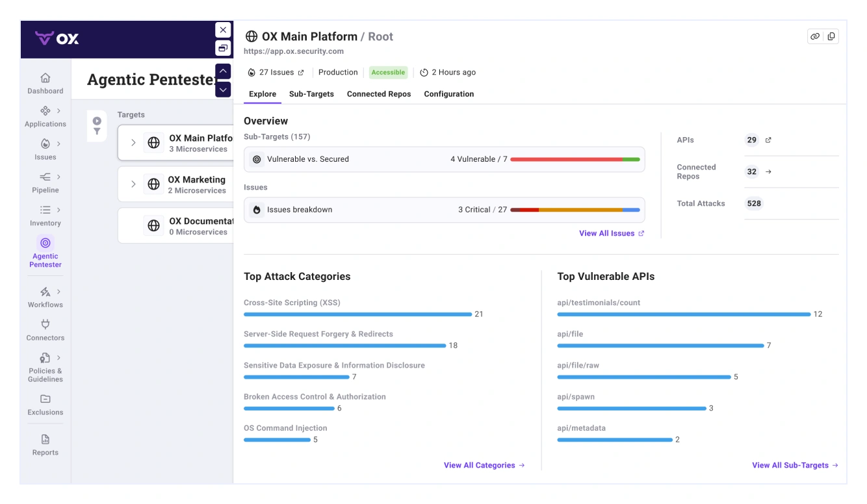Click the target icon in Vulnerable vs. Secured row
This screenshot has height=504, width=867.
click(257, 159)
